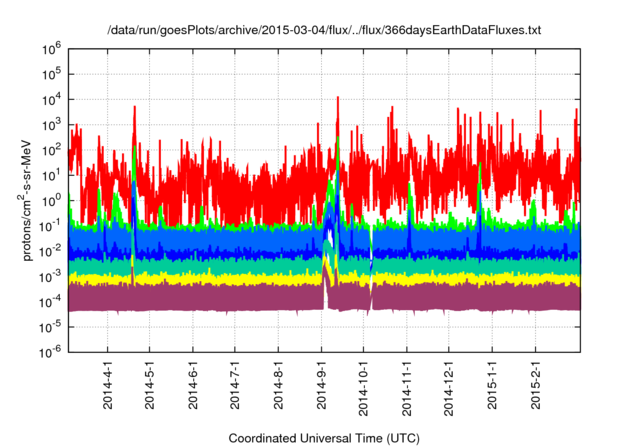Click the 10^3 y-axis tick label

51,125
